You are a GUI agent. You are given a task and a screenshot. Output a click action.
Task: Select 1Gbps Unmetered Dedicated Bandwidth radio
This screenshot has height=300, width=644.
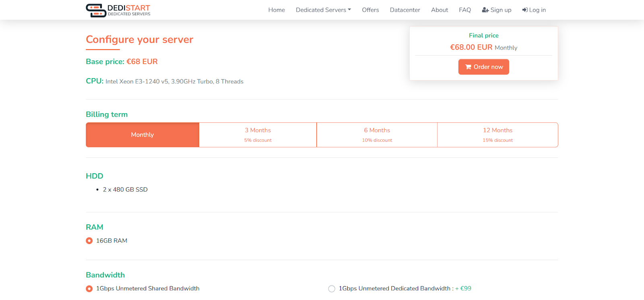click(x=332, y=289)
